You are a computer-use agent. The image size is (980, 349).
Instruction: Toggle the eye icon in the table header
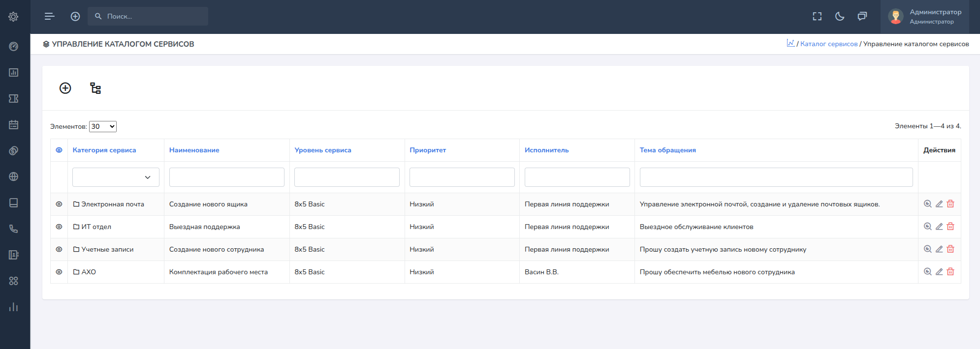(x=59, y=150)
